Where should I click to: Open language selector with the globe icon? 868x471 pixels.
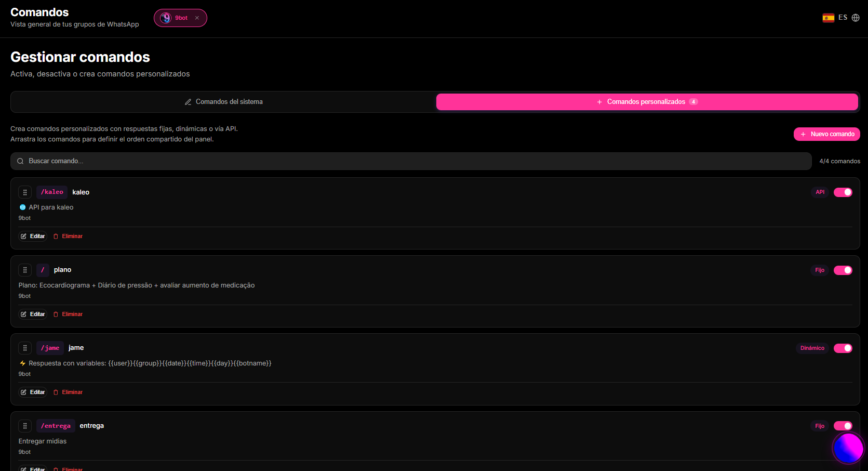[856, 18]
